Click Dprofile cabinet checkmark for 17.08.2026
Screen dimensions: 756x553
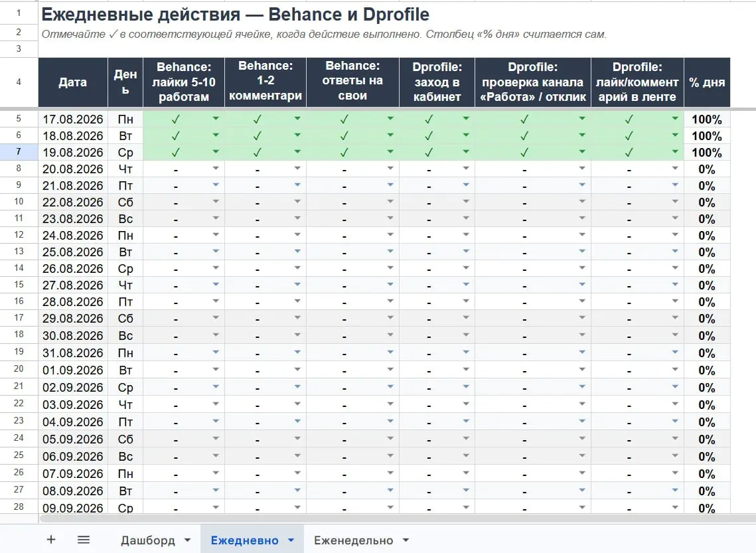click(429, 119)
